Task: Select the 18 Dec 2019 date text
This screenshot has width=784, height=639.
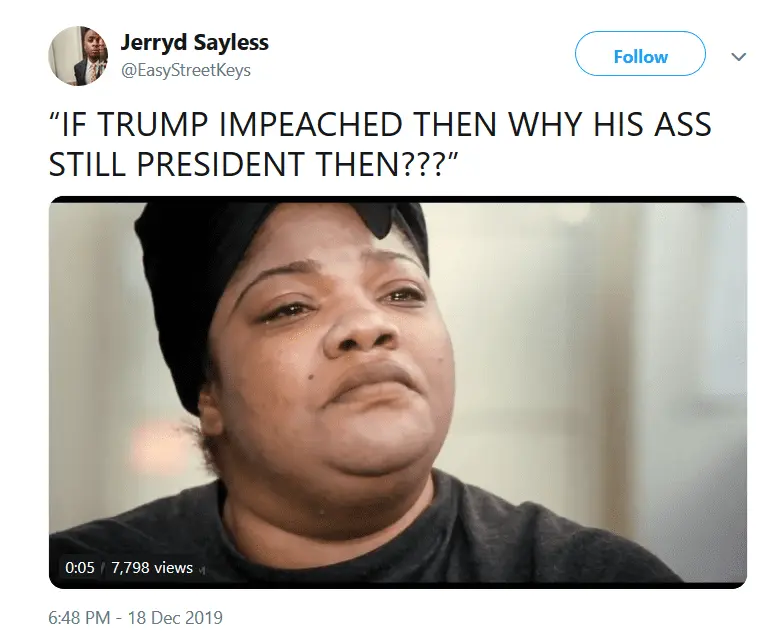Action: (x=175, y=618)
